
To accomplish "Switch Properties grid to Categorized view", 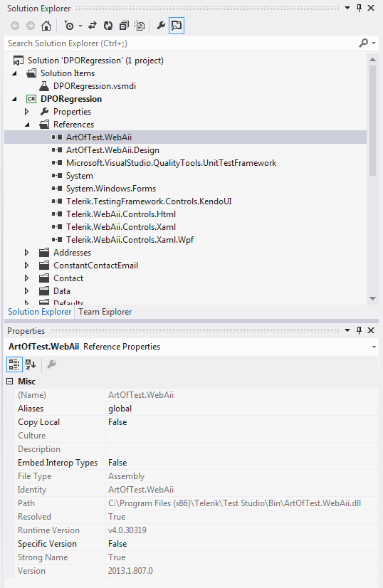I will (14, 364).
